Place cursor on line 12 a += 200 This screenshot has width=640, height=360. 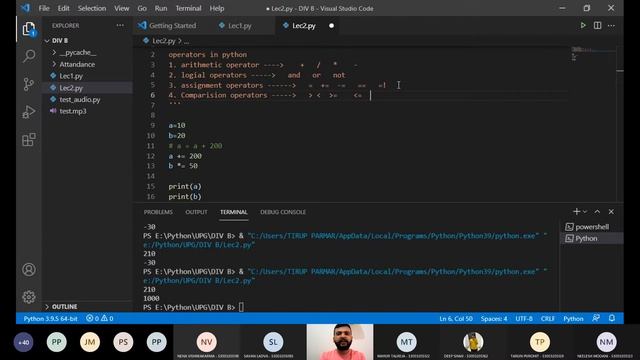tap(185, 156)
